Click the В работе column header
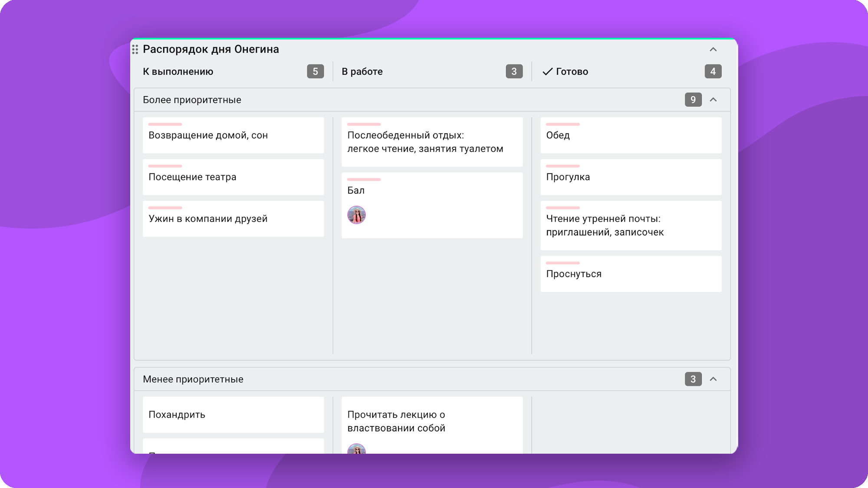Image resolution: width=868 pixels, height=488 pixels. pyautogui.click(x=362, y=72)
